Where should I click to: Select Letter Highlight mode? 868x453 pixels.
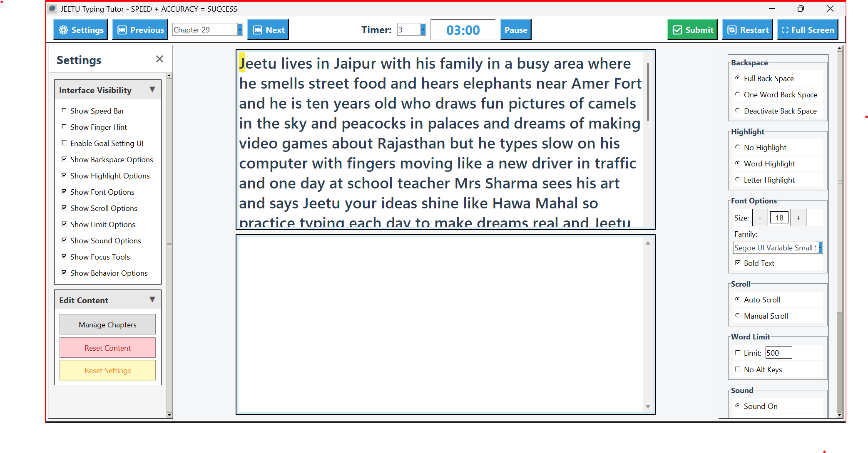[x=738, y=180]
